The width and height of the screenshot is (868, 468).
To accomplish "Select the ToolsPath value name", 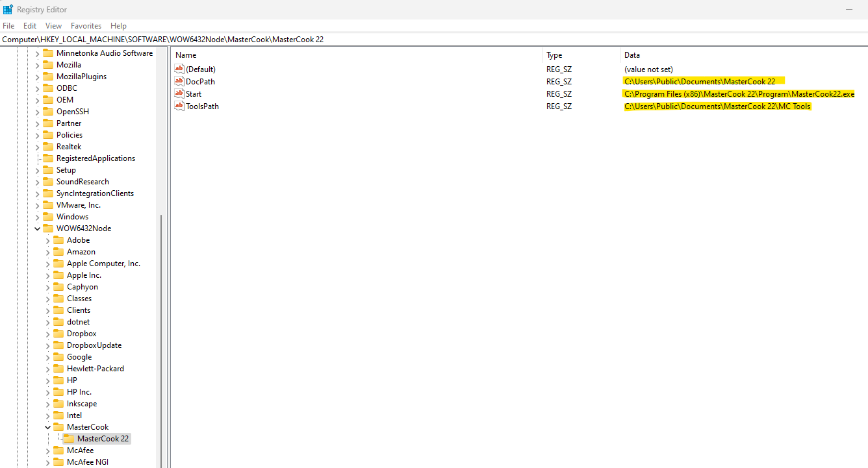I will (202, 106).
